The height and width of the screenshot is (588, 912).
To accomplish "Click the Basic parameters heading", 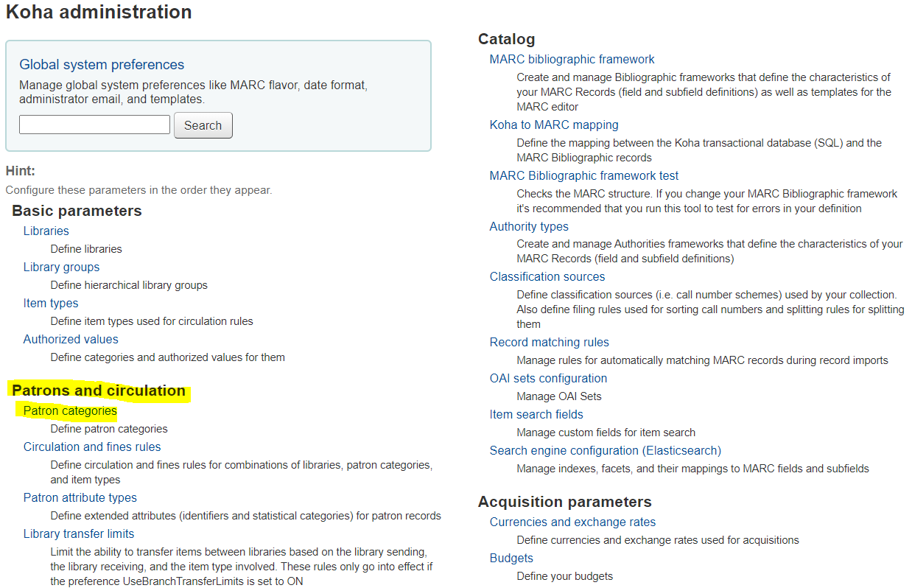I will [x=77, y=211].
